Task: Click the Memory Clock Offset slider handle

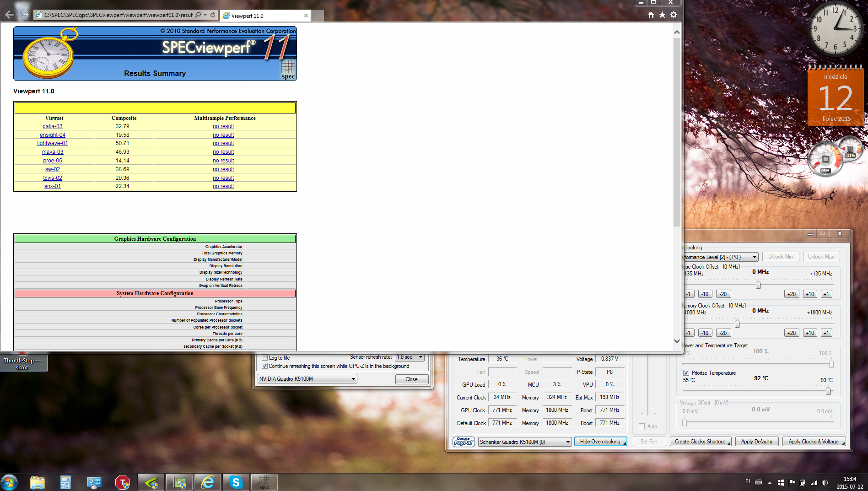Action: point(737,324)
